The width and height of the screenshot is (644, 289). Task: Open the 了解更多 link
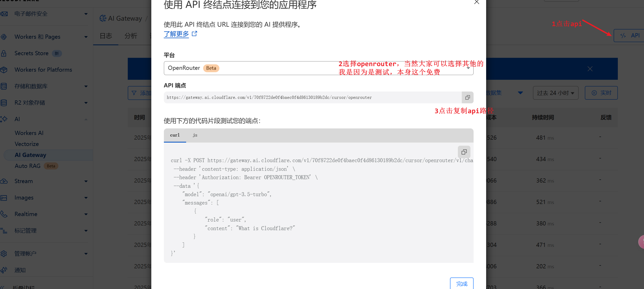pos(180,34)
